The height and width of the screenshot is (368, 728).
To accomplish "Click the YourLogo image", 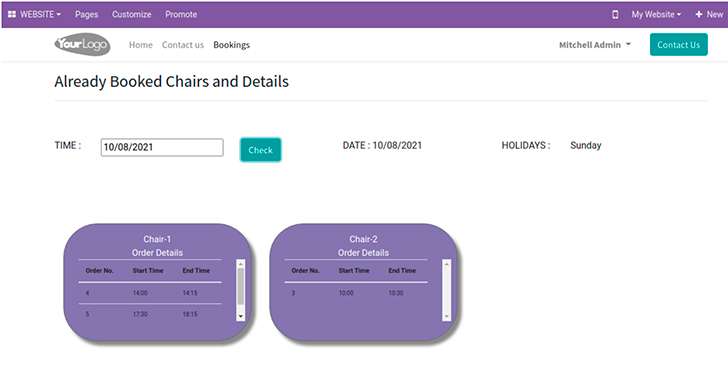I will pos(83,45).
